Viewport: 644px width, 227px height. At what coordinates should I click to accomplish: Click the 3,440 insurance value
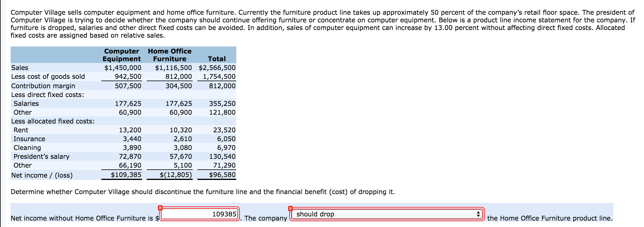click(132, 139)
